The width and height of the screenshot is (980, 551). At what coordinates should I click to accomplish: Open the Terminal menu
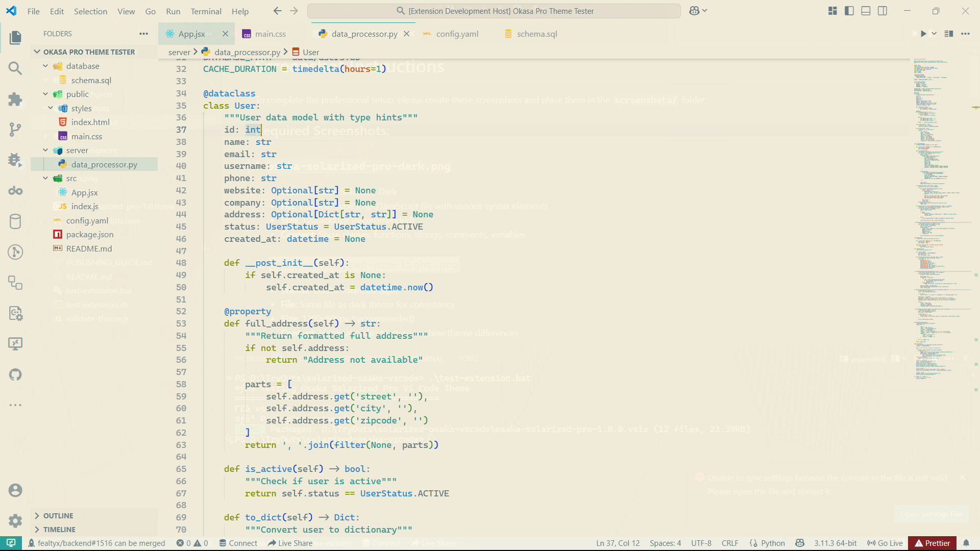coord(206,11)
